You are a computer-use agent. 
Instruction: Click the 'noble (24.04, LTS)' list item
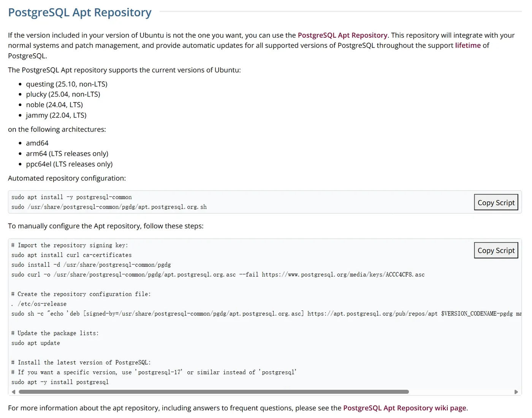[x=54, y=105]
